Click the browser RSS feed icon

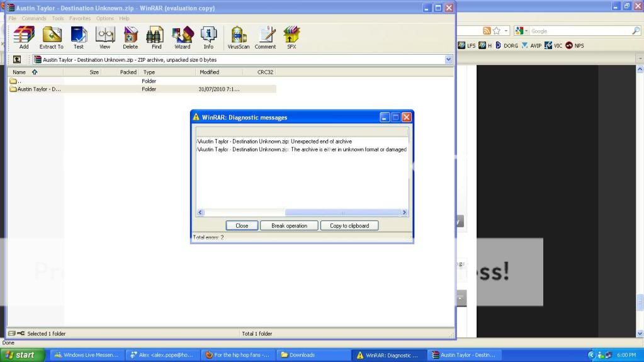click(487, 31)
